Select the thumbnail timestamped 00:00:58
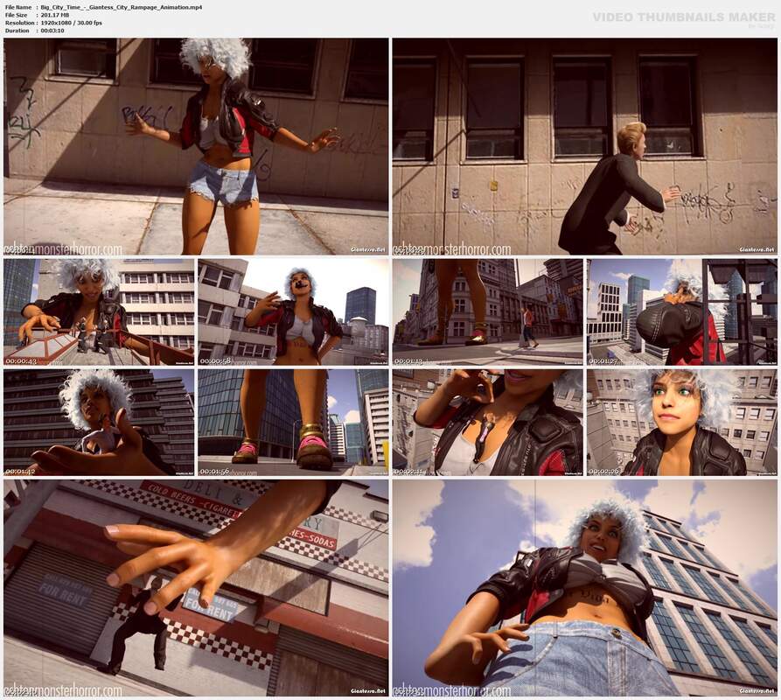This screenshot has width=781, height=700. (x=293, y=311)
